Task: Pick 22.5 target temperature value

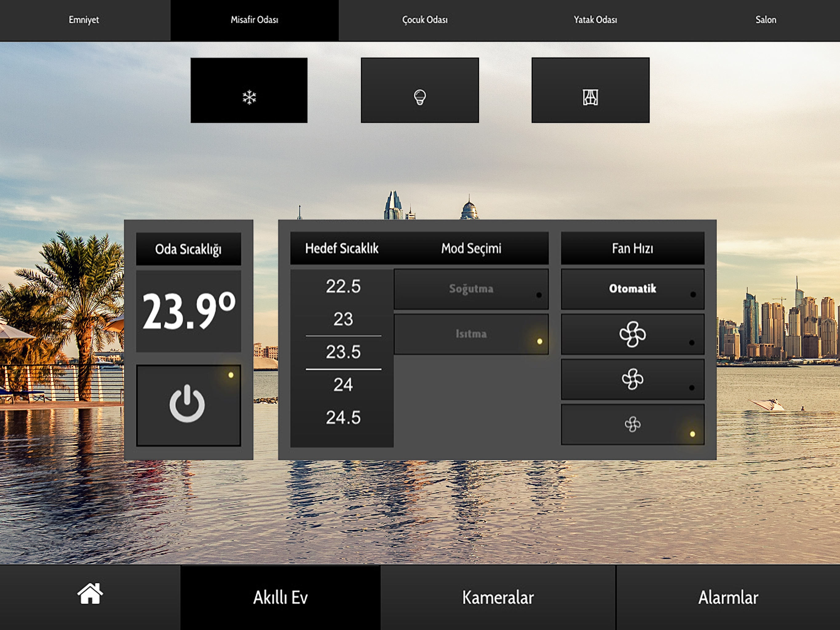Action: click(343, 286)
